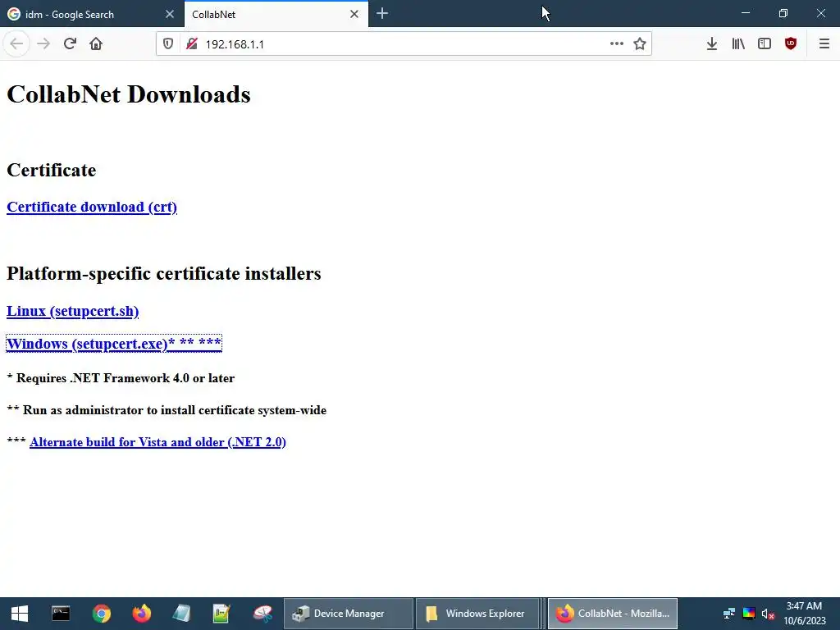Click Platform-specific certificate installers heading

coord(164,273)
